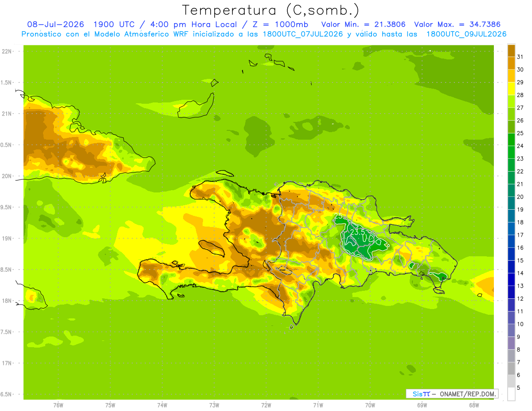532x411 pixels.
Task: Click legend value '20'
Action: point(520,196)
